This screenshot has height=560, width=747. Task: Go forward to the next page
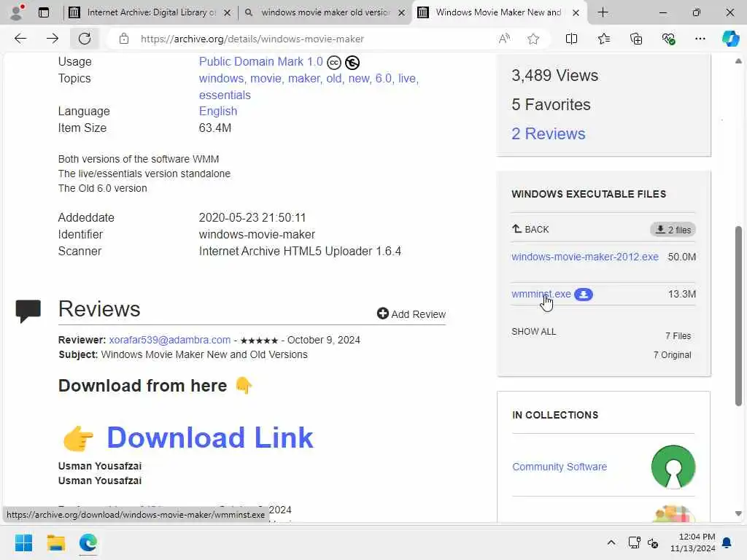[53, 39]
